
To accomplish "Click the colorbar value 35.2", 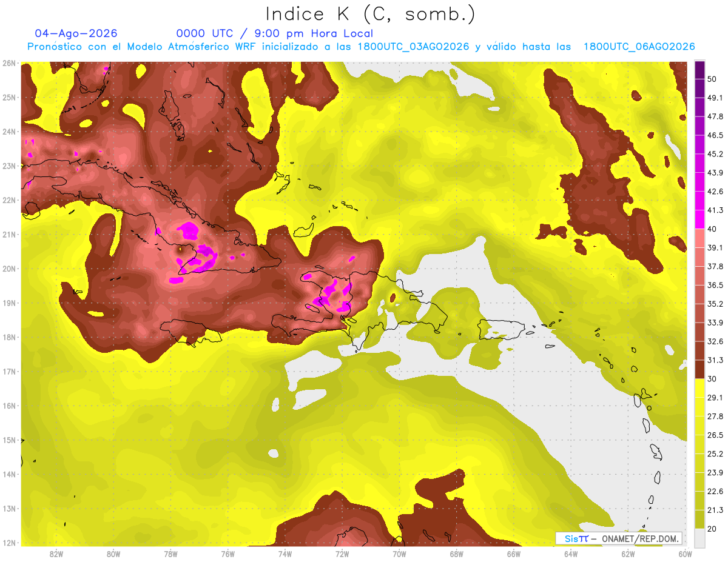I will [x=715, y=304].
